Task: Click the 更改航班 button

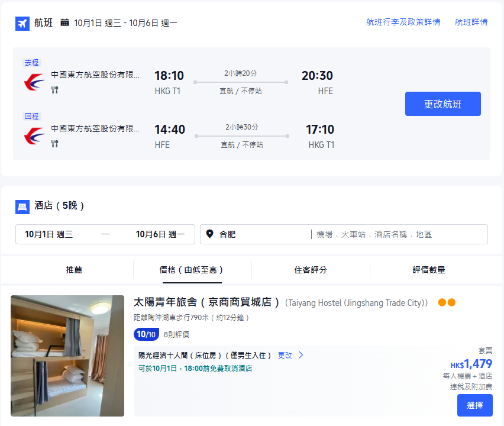Action: pos(442,104)
